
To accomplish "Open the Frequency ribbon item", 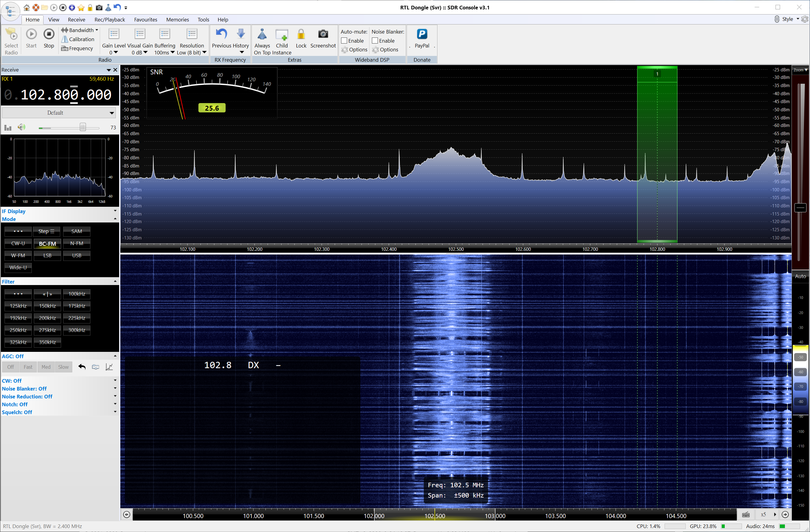I will pyautogui.click(x=77, y=48).
